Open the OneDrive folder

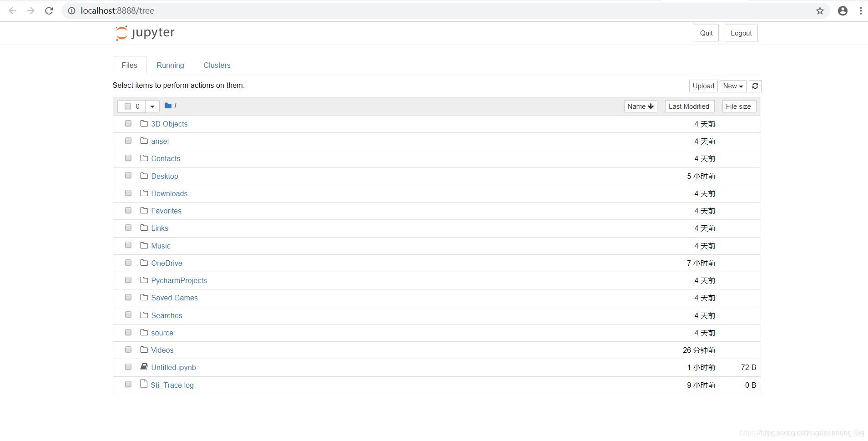tap(167, 263)
